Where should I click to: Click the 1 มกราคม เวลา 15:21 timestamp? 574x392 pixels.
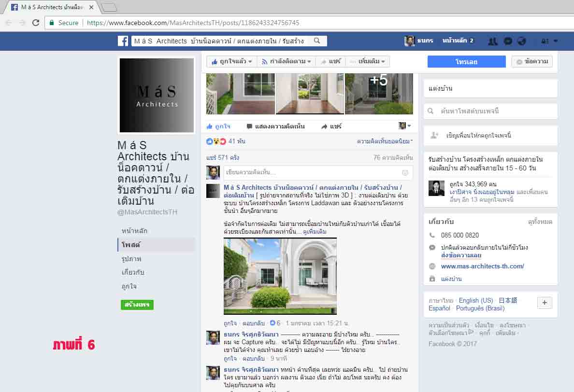coord(317,323)
